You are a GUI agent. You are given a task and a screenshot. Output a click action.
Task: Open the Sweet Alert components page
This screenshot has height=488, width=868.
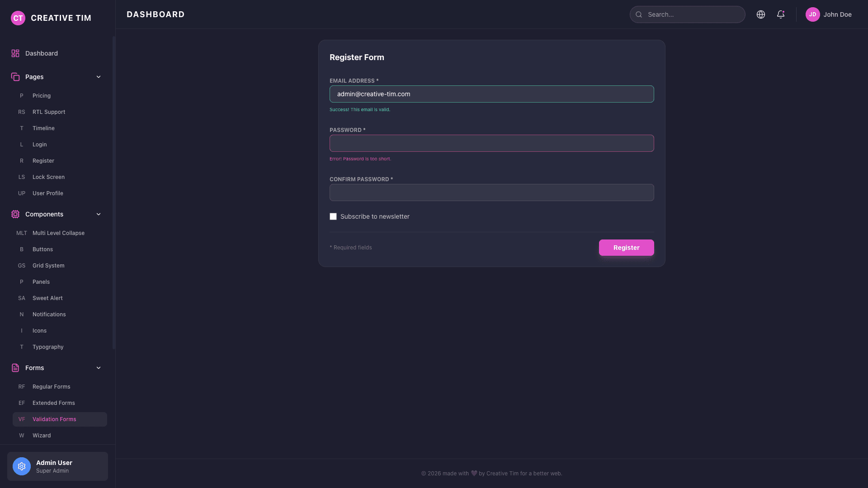click(x=47, y=298)
